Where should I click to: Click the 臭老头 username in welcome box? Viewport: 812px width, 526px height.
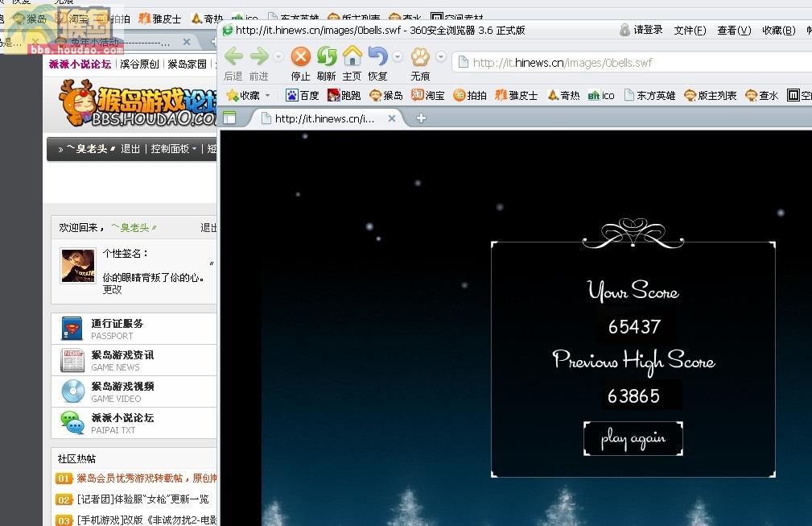point(134,227)
